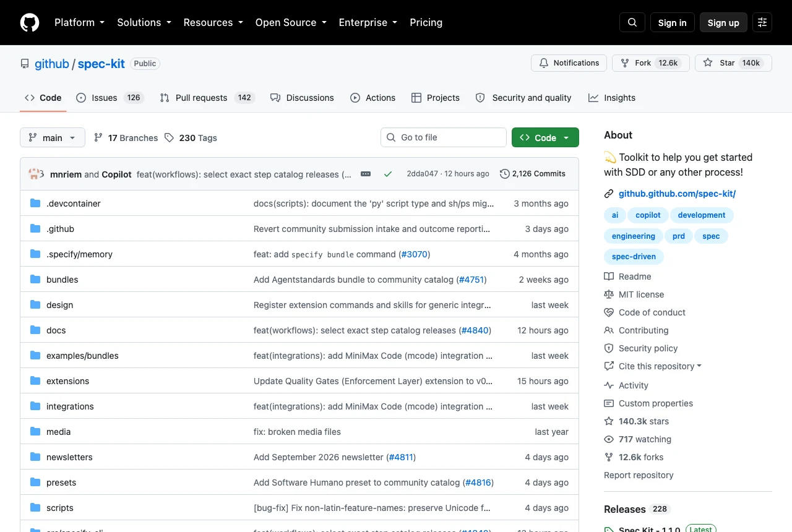This screenshot has height=532, width=792.
Task: Click the Notifications button
Action: [569, 63]
